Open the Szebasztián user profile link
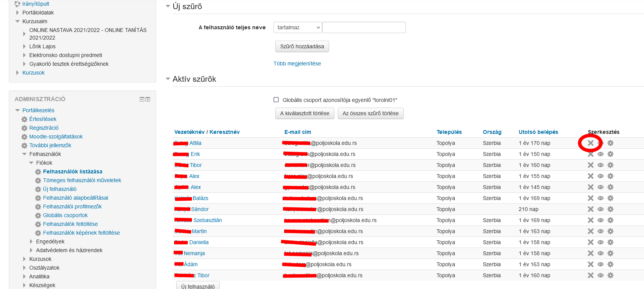This screenshot has width=644, height=289. [x=198, y=220]
